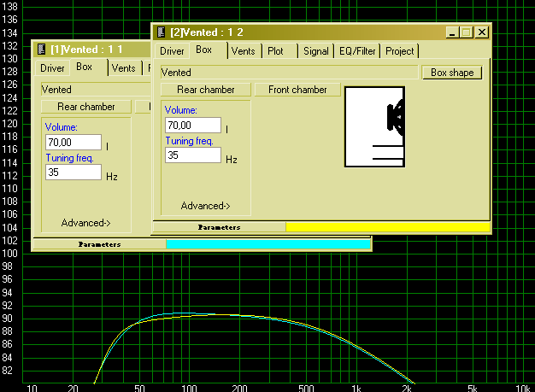Click Parameters bar in window 2
The height and width of the screenshot is (392, 535).
tap(220, 227)
